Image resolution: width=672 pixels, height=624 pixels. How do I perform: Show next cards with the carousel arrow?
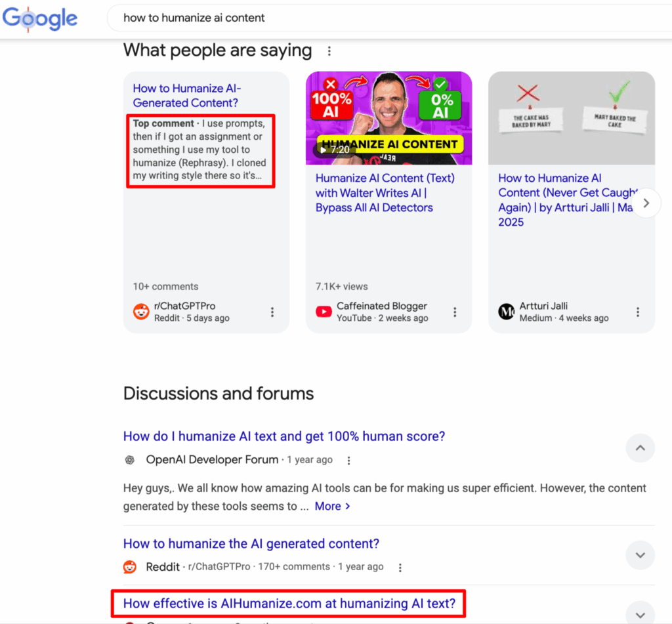(646, 203)
